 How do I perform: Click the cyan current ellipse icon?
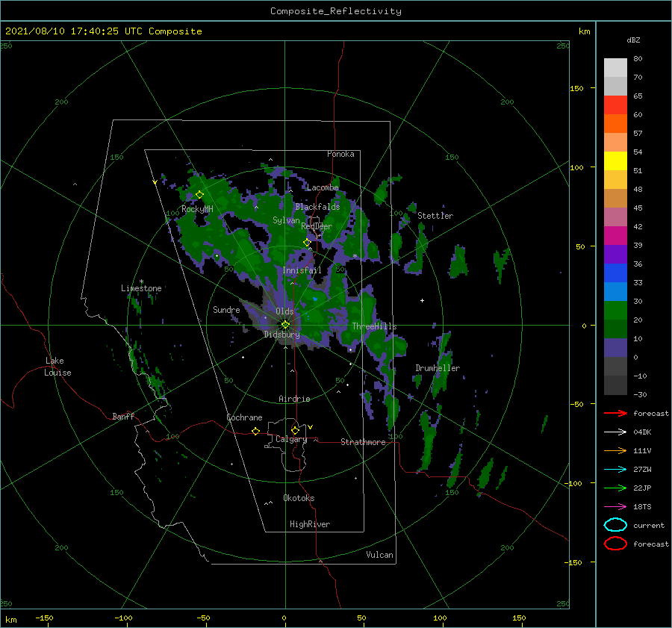(x=615, y=525)
